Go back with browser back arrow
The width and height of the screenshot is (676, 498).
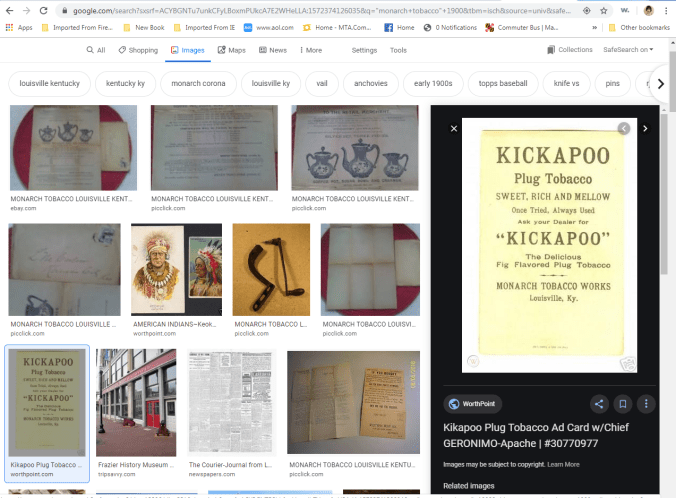9,11
